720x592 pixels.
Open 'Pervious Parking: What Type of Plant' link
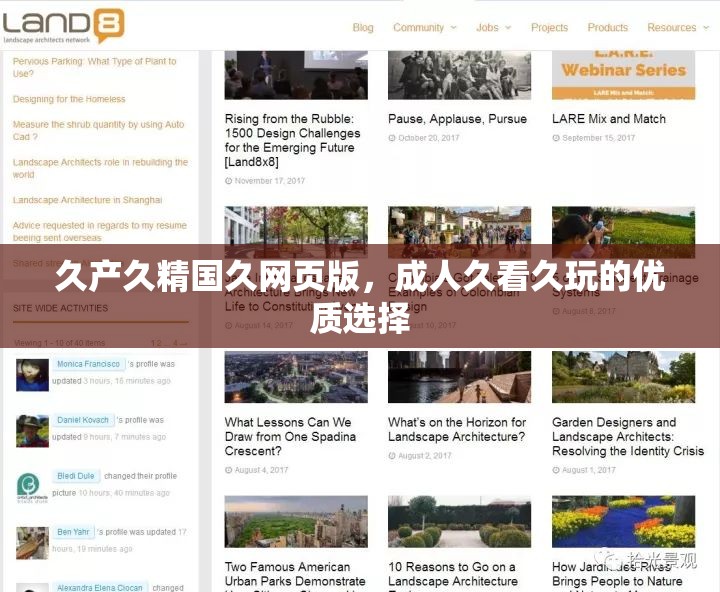95,67
